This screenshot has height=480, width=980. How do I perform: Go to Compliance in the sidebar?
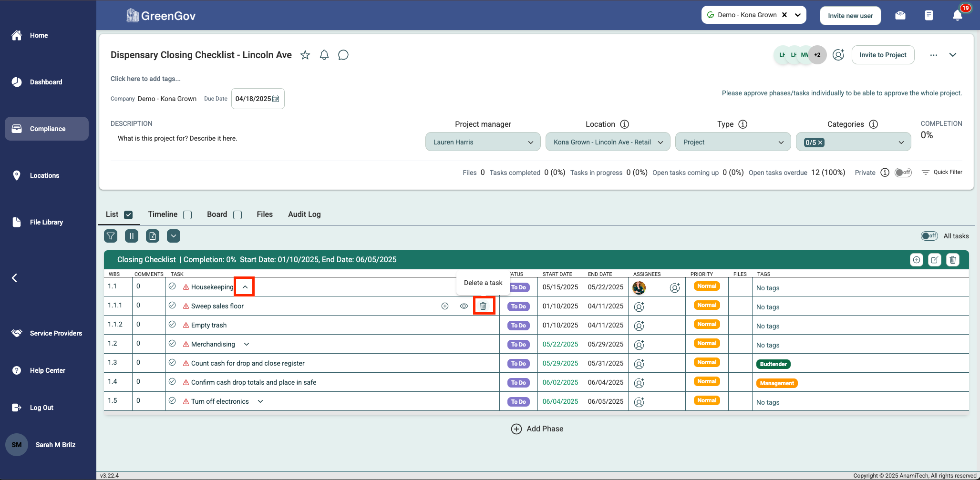pyautogui.click(x=47, y=129)
